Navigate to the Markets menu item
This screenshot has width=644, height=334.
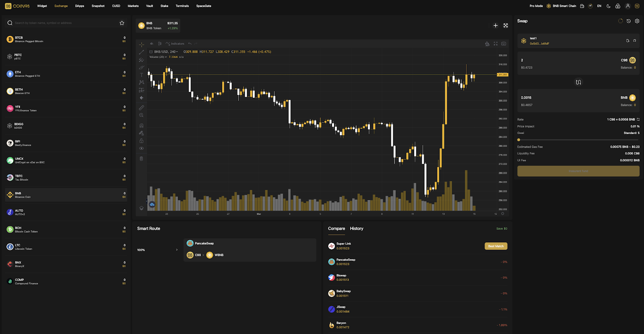133,6
